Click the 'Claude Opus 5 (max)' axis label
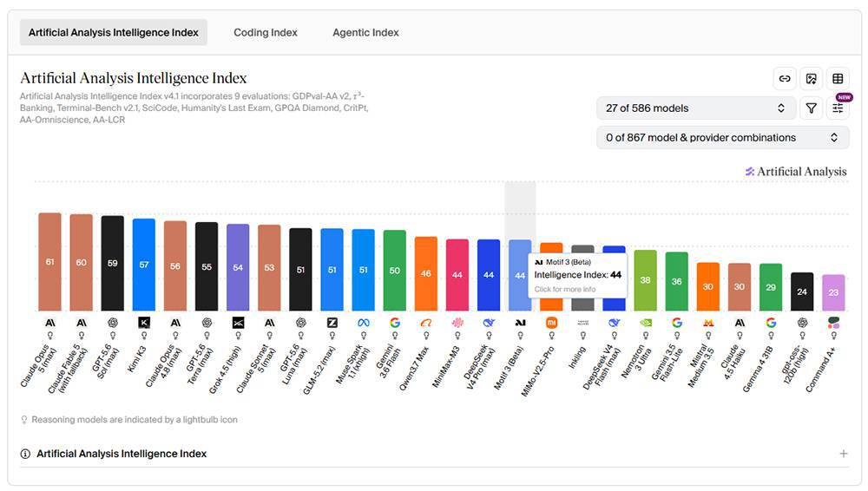This screenshot has width=868, height=491. pyautogui.click(x=39, y=368)
